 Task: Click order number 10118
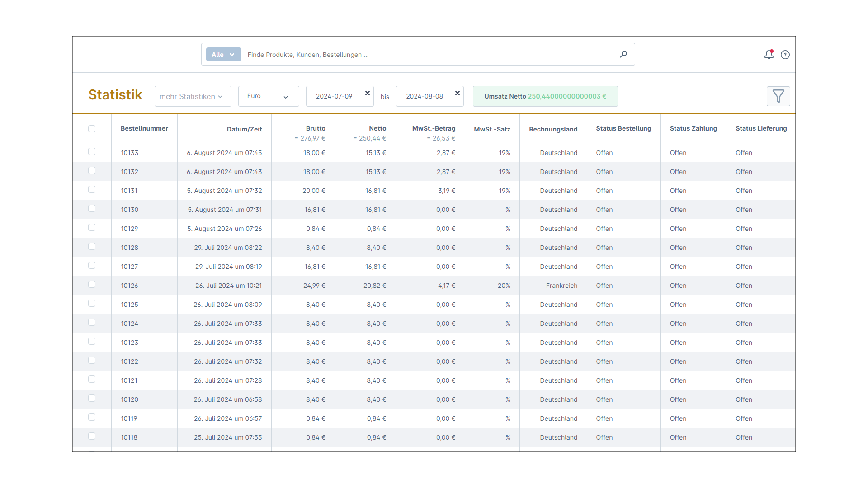click(x=129, y=437)
